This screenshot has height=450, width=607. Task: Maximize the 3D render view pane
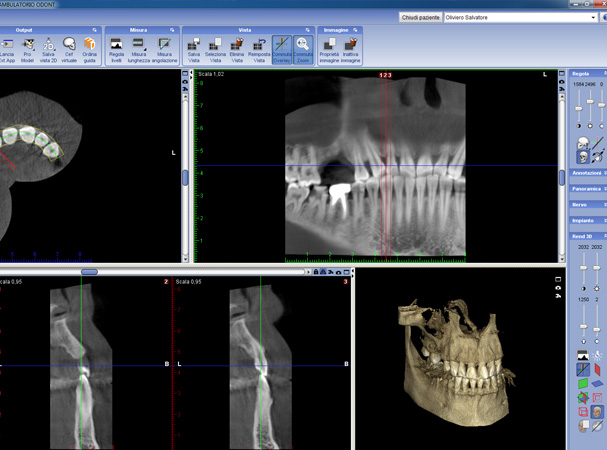[558, 279]
